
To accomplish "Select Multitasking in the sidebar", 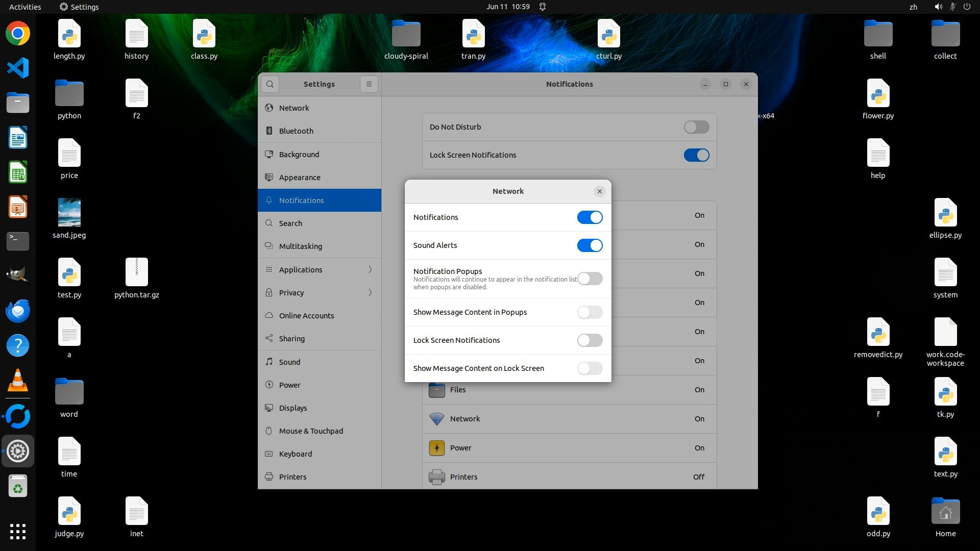I will pos(300,246).
